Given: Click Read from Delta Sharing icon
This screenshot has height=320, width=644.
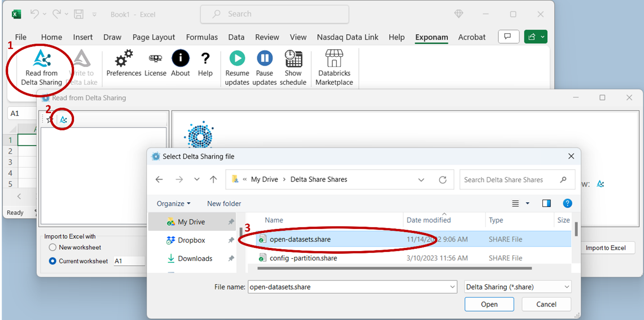Looking at the screenshot, I should click(42, 59).
